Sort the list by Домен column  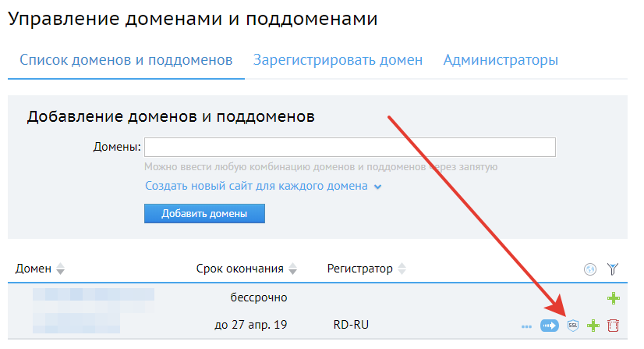pyautogui.click(x=60, y=269)
